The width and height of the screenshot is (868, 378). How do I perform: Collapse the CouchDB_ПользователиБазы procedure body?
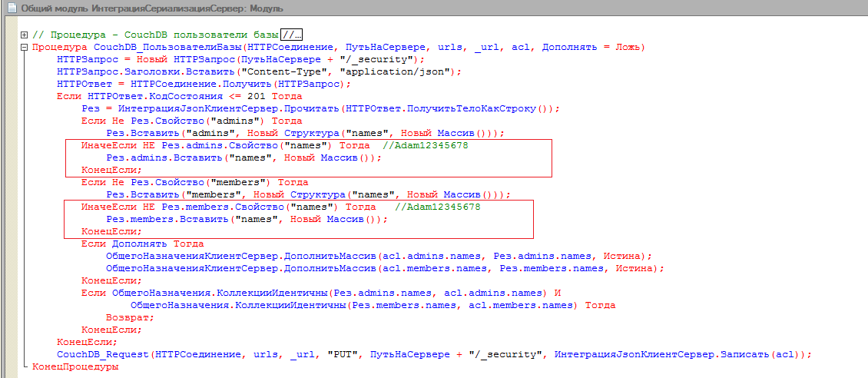[x=24, y=47]
